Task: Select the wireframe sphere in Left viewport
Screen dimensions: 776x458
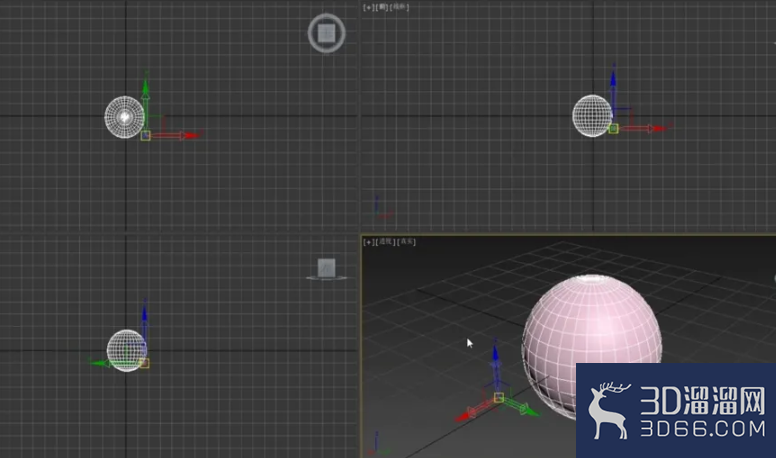Action: [x=127, y=351]
